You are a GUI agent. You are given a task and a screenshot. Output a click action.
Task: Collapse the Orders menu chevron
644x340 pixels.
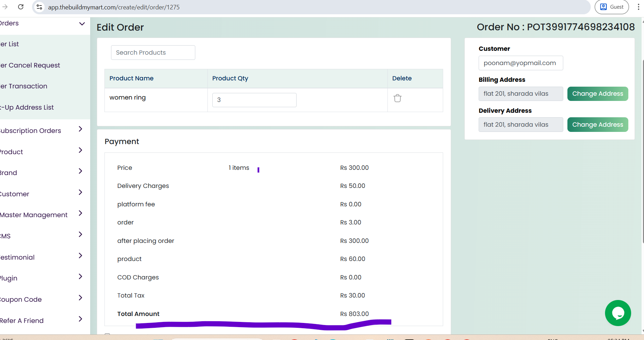[x=82, y=24]
